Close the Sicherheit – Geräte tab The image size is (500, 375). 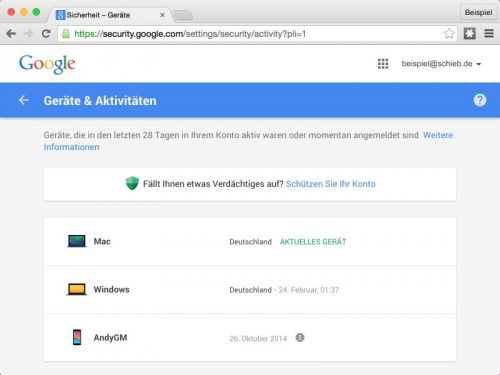162,15
